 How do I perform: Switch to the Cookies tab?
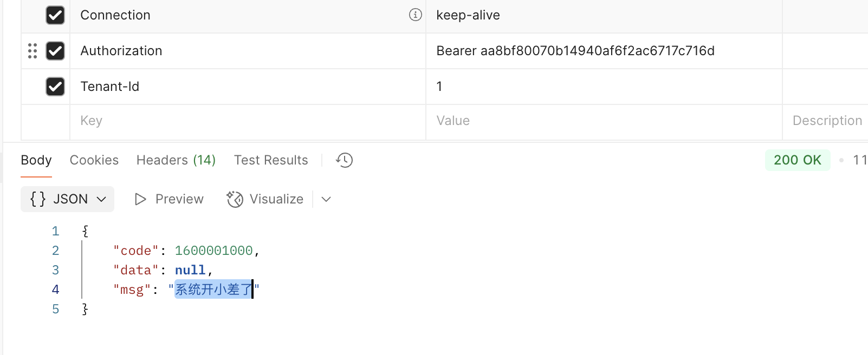94,160
